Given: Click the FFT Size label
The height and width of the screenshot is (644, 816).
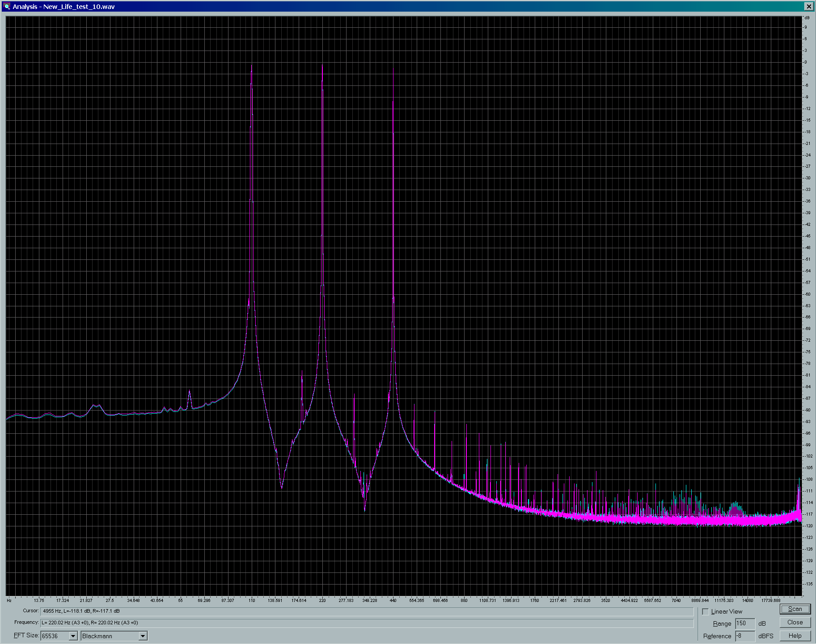Looking at the screenshot, I should point(26,636).
